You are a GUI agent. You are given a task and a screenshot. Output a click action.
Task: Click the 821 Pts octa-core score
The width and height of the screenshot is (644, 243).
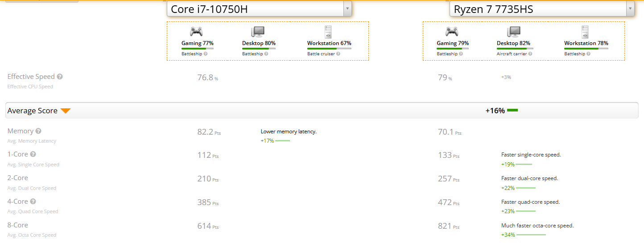click(x=449, y=226)
